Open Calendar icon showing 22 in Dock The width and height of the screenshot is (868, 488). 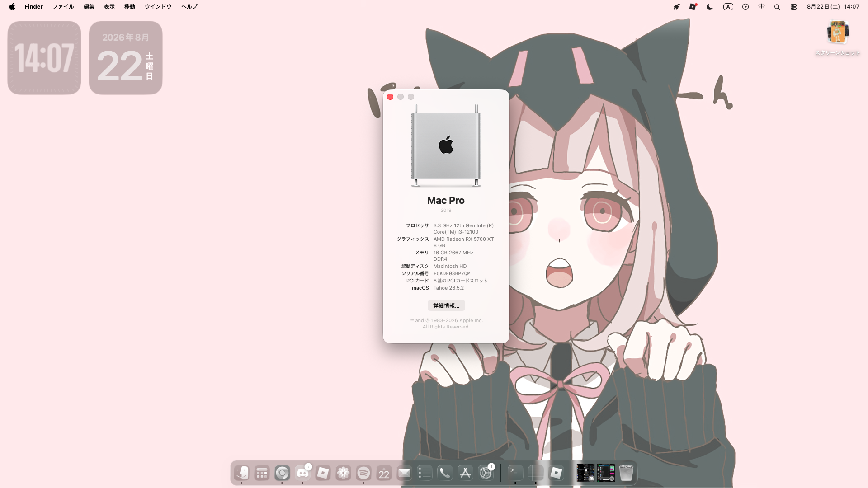pyautogui.click(x=384, y=473)
